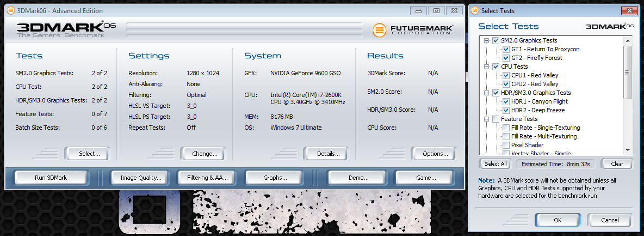
Task: Collapse the CPU Tests tree node
Action: [x=487, y=66]
